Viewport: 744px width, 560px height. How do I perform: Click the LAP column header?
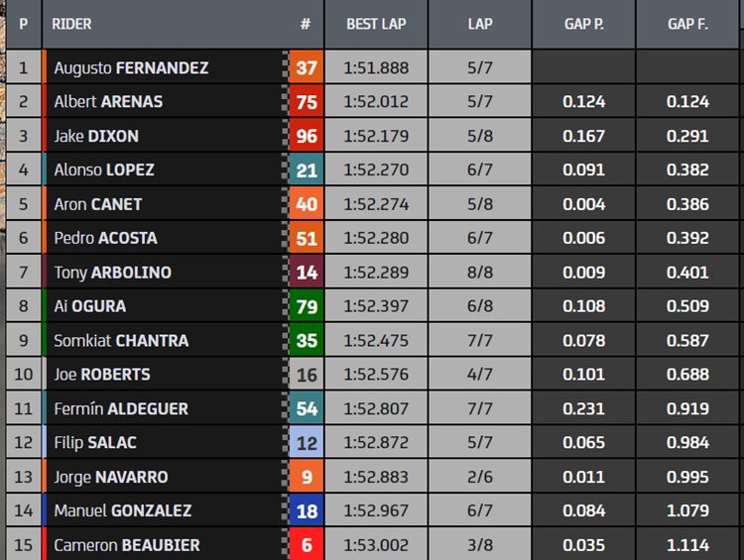coord(480,24)
